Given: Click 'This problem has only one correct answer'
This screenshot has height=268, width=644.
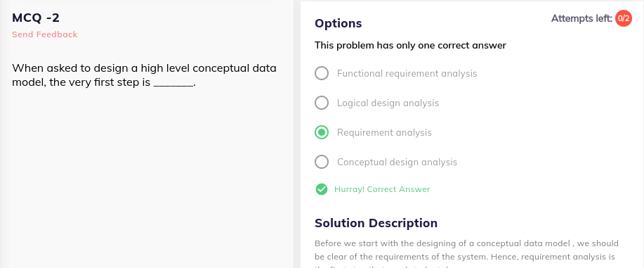Looking at the screenshot, I should (410, 45).
